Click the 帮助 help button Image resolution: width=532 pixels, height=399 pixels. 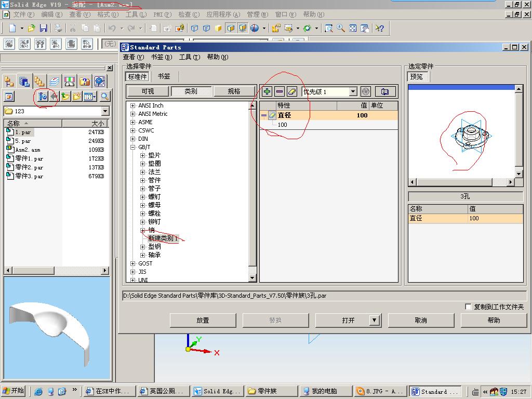[494, 320]
